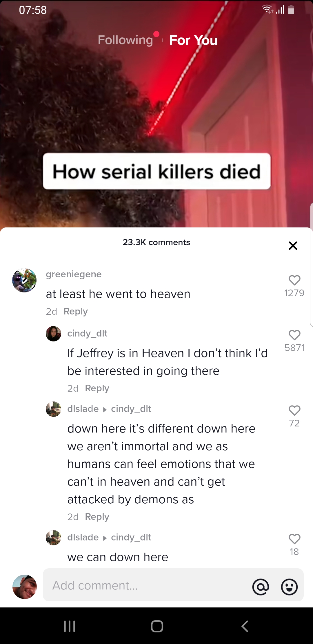Open cindy_dlt's profile avatar

coord(53,334)
